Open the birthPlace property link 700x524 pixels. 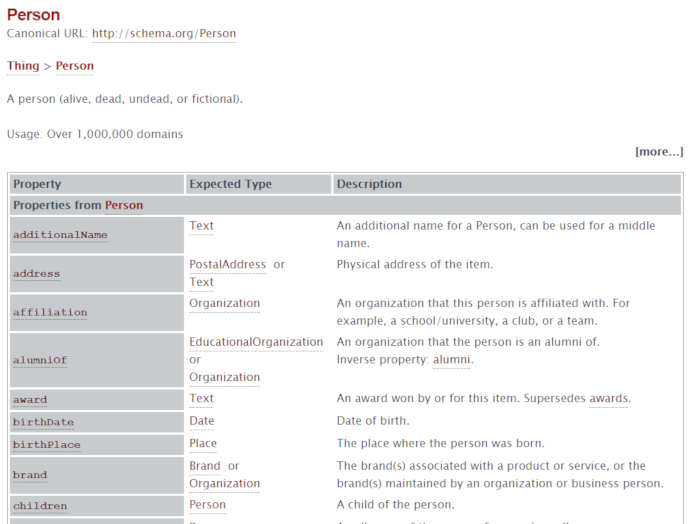click(47, 445)
